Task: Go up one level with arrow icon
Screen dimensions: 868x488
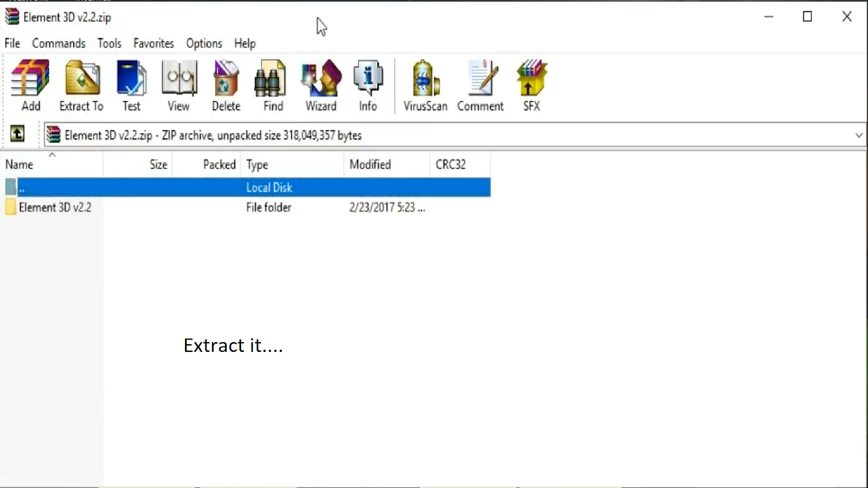Action: pyautogui.click(x=17, y=133)
